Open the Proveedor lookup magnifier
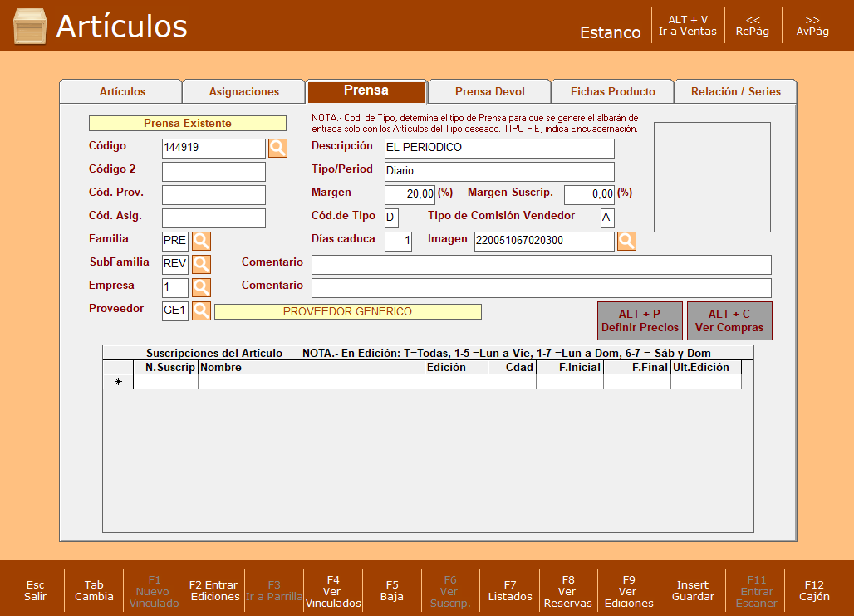The height and width of the screenshot is (616, 854). tap(202, 310)
